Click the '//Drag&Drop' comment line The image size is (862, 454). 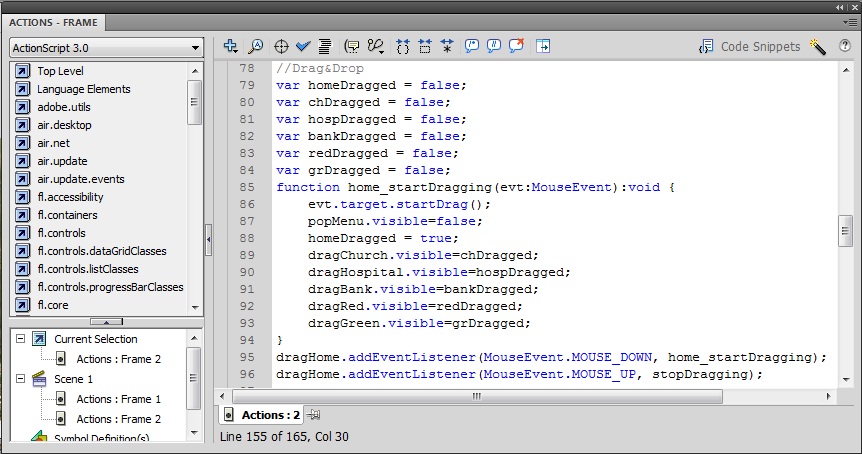(320, 69)
